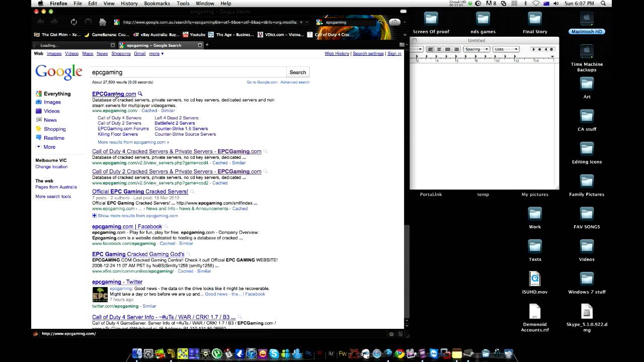Open the EPCGaming.com result link
Viewport: 644px width, 362px height.
(114, 94)
